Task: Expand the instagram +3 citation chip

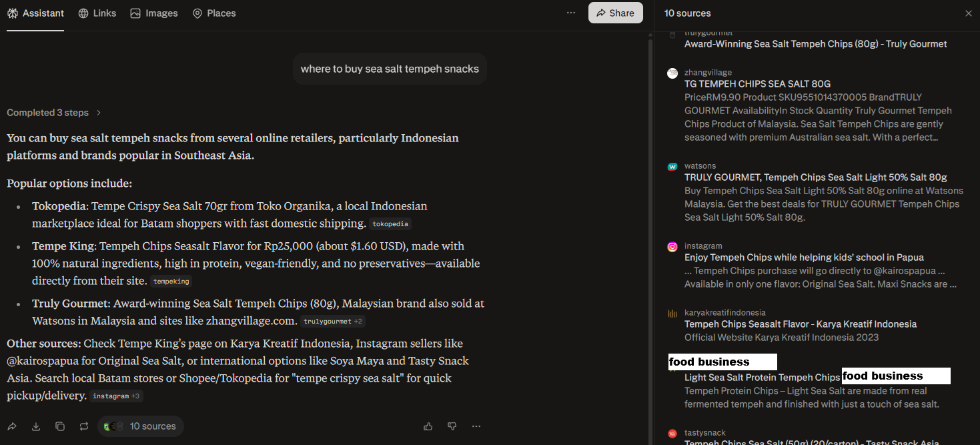Action: [x=115, y=396]
